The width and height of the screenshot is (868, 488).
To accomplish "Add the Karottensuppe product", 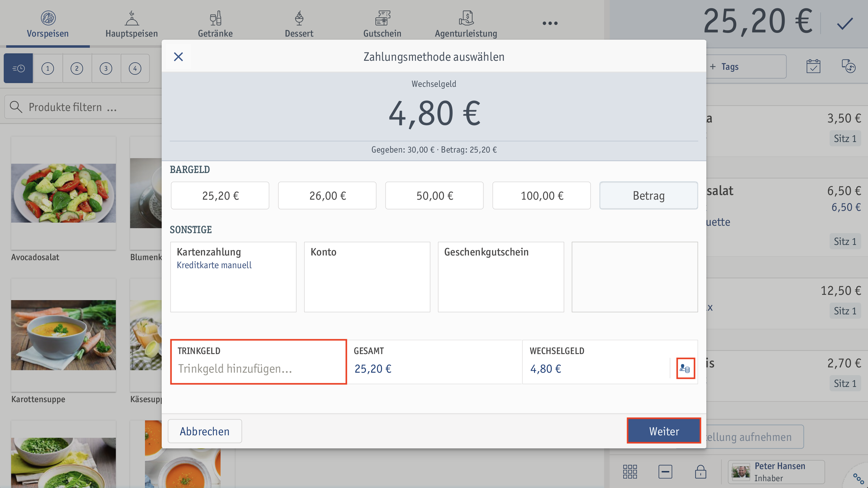I will click(63, 341).
